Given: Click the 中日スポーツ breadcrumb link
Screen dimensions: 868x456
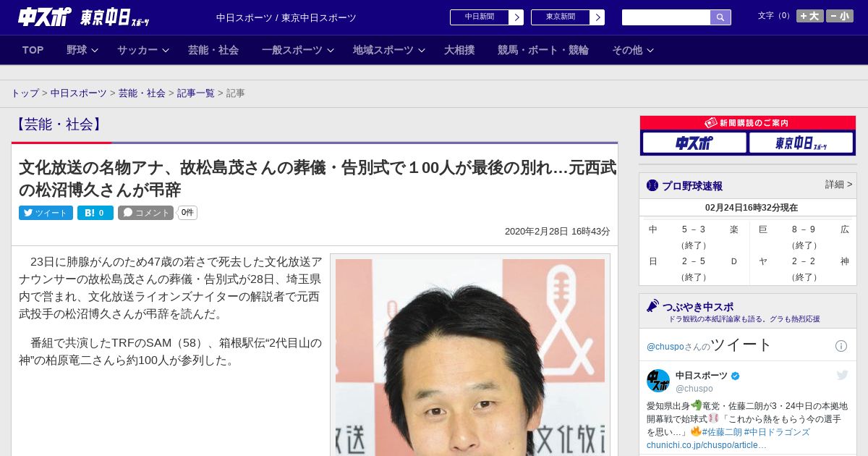Looking at the screenshot, I should coord(79,93).
